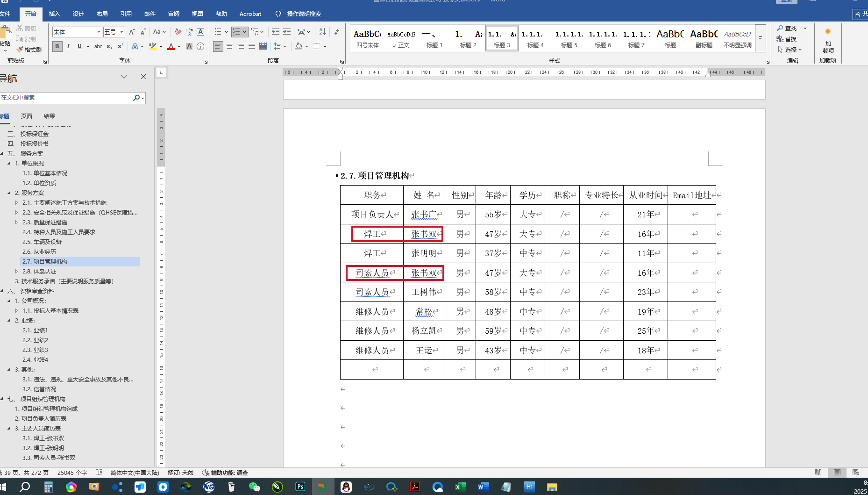Open the line spacing dropdown
The image size is (868, 495).
[x=280, y=46]
